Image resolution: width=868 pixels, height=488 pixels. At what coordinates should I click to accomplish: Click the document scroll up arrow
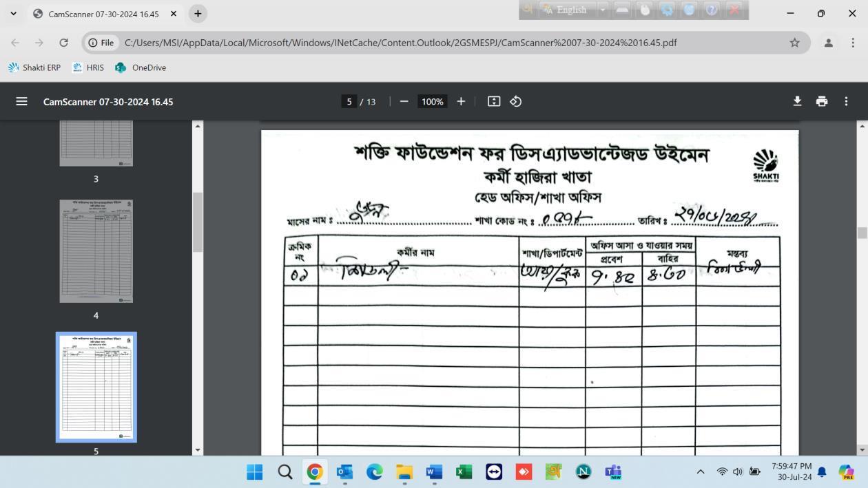coord(862,126)
